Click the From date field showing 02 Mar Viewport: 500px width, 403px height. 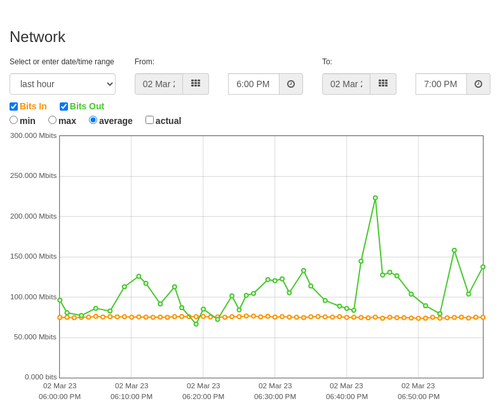pos(159,84)
